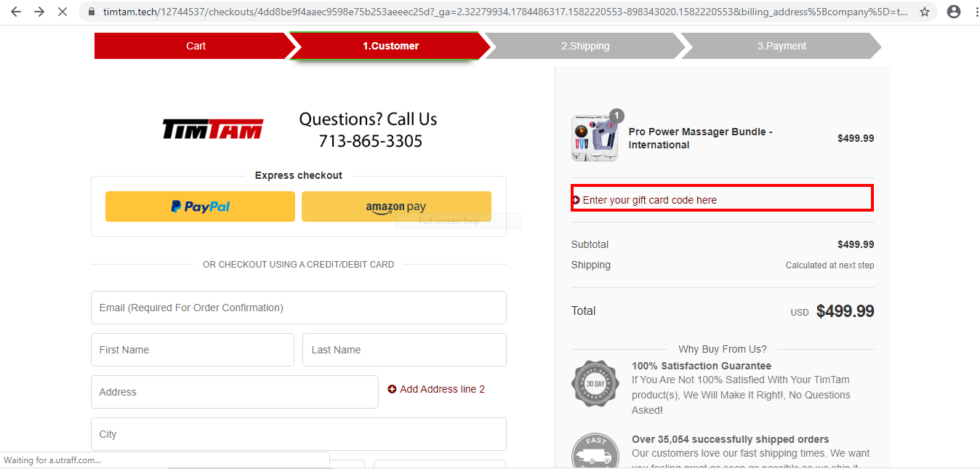Stop page loading with the X button

(x=63, y=12)
